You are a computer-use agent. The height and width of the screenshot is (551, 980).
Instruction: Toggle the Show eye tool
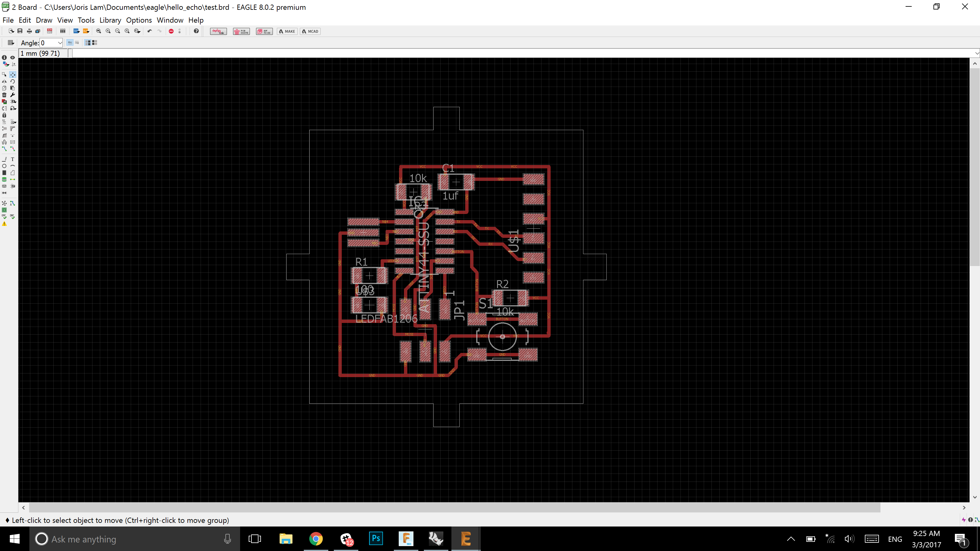(13, 58)
